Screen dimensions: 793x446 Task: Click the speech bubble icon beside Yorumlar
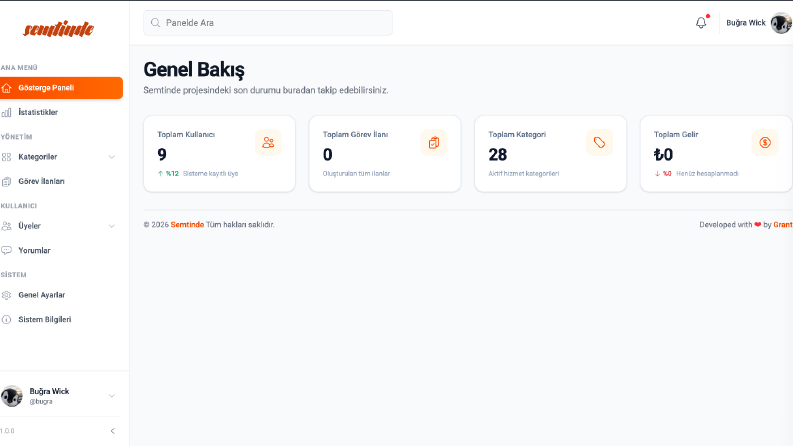pos(7,250)
